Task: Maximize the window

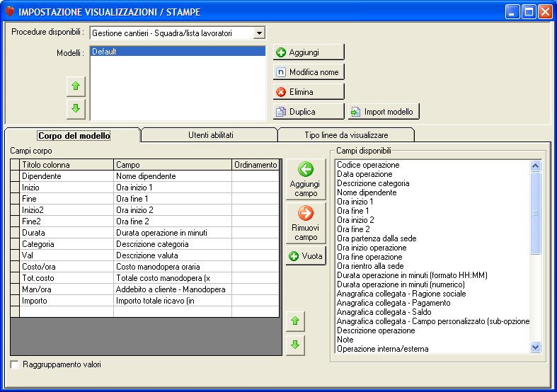Action: [x=528, y=12]
